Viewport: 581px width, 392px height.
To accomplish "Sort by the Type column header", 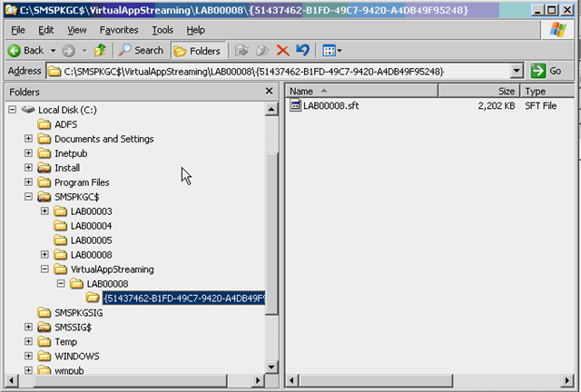I will tap(547, 91).
